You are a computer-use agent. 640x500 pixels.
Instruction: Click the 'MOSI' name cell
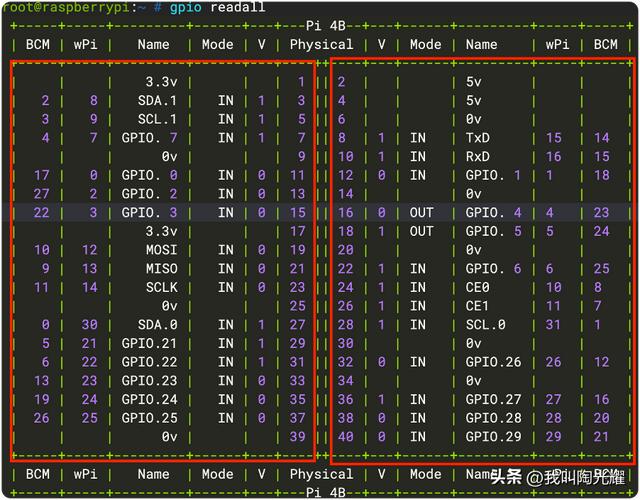point(162,250)
